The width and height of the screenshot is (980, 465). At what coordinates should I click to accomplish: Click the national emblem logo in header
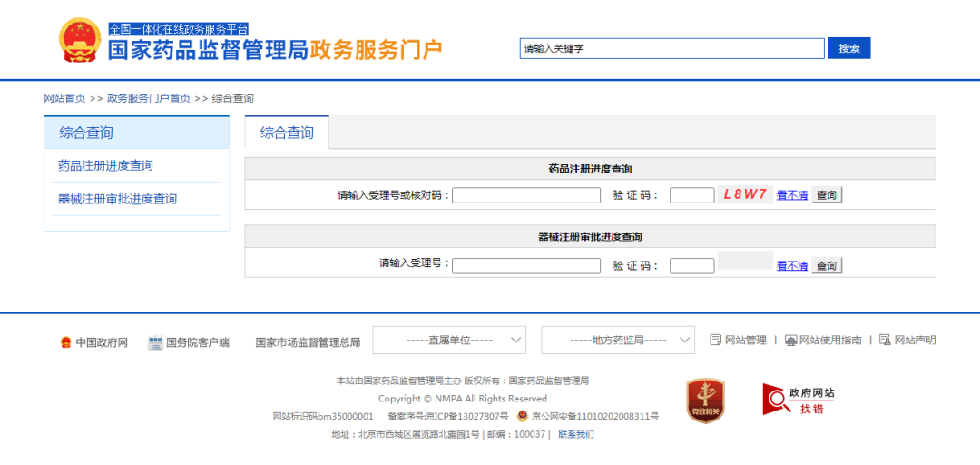80,41
